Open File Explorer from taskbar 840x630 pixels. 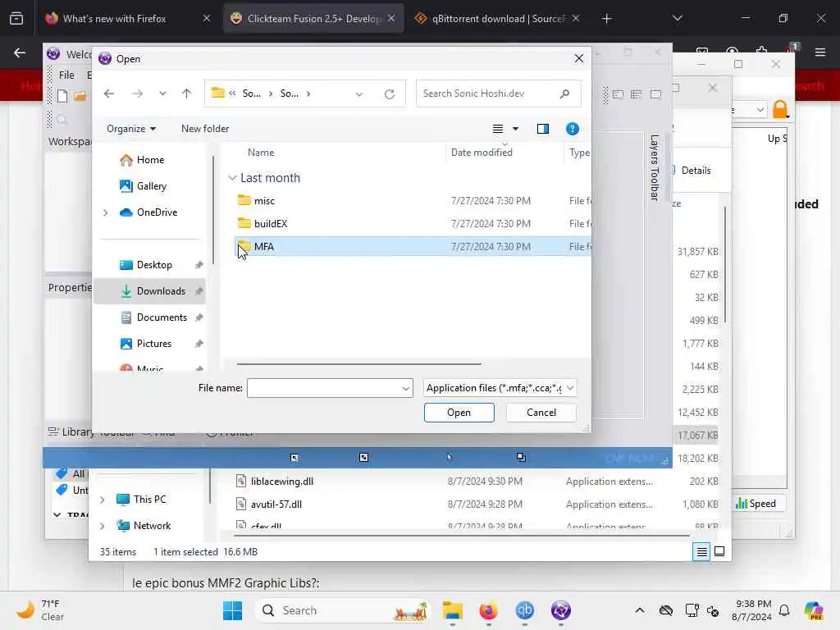(453, 610)
